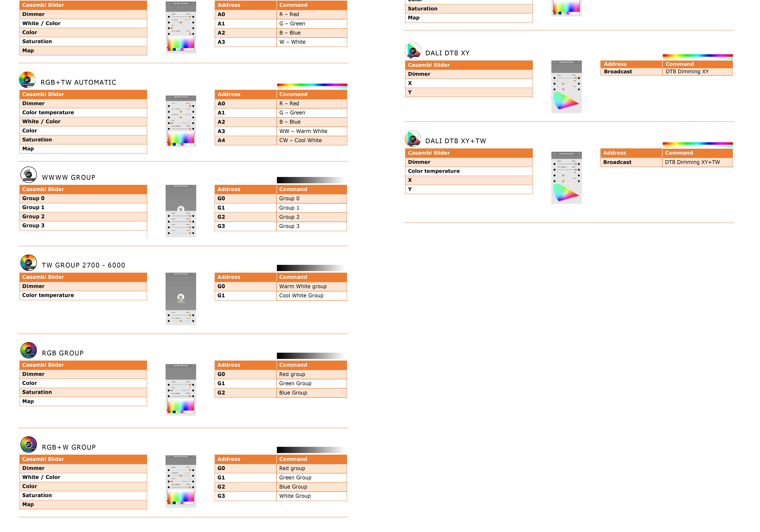Click the 'DT8 Dimming XY+TW' command cell

pos(697,162)
